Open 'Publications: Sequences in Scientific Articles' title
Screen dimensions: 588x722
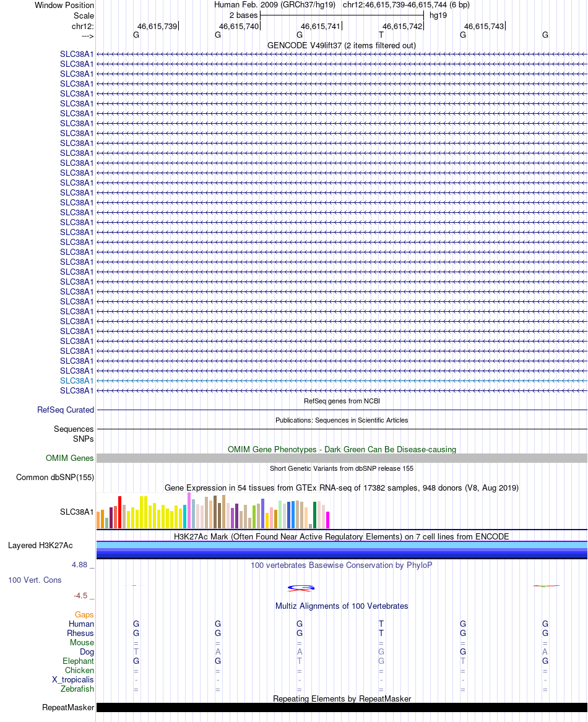tap(342, 420)
